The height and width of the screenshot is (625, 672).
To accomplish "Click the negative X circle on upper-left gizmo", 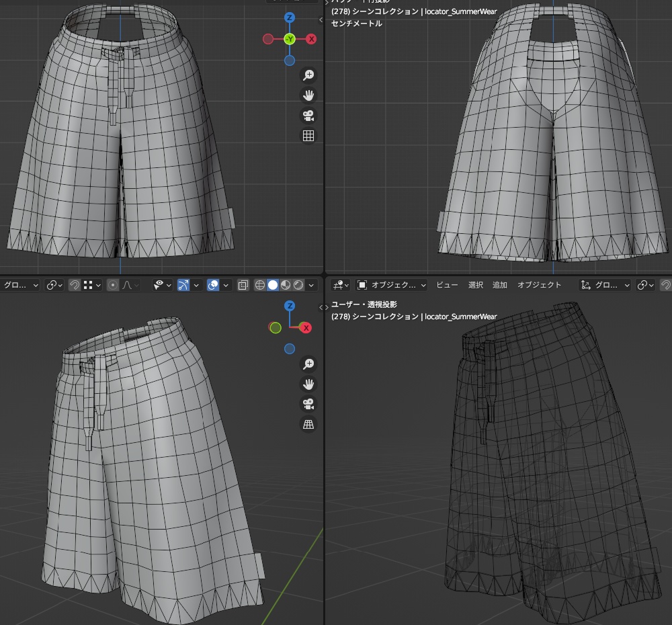I will point(268,39).
